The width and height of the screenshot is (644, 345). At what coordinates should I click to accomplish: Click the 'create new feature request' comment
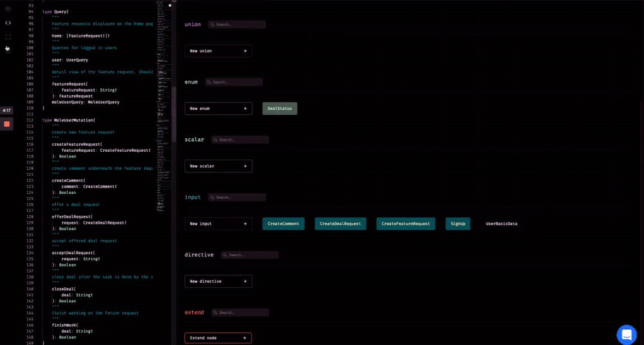(x=83, y=133)
